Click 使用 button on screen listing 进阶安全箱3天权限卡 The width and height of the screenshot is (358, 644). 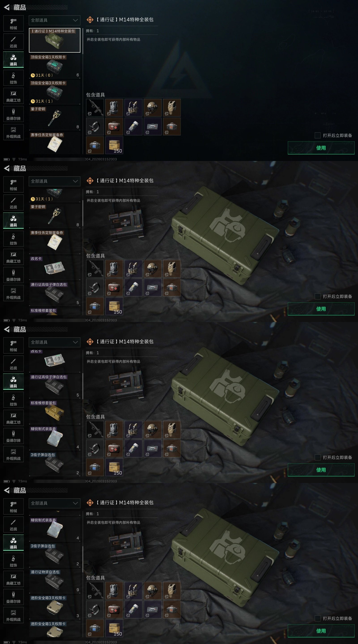(321, 631)
